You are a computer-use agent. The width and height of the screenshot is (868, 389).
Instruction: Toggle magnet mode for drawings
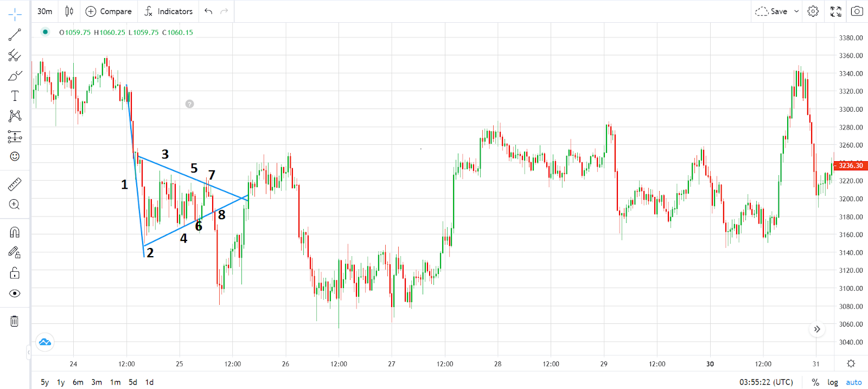tap(15, 233)
